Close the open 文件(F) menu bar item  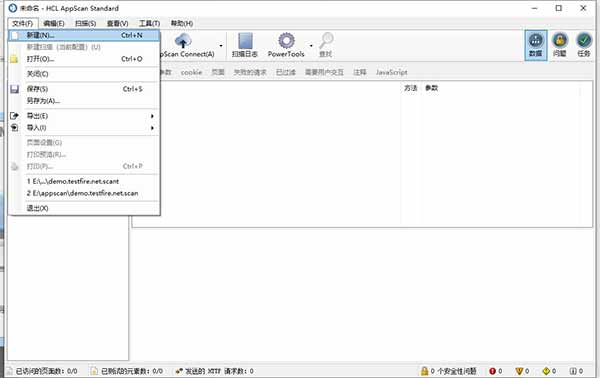pyautogui.click(x=23, y=23)
